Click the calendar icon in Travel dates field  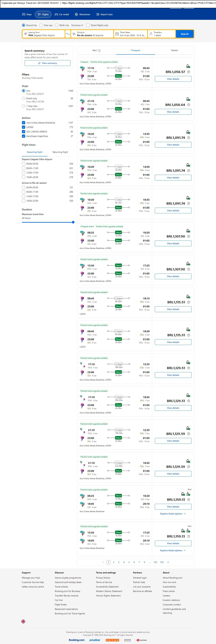coord(117,34)
